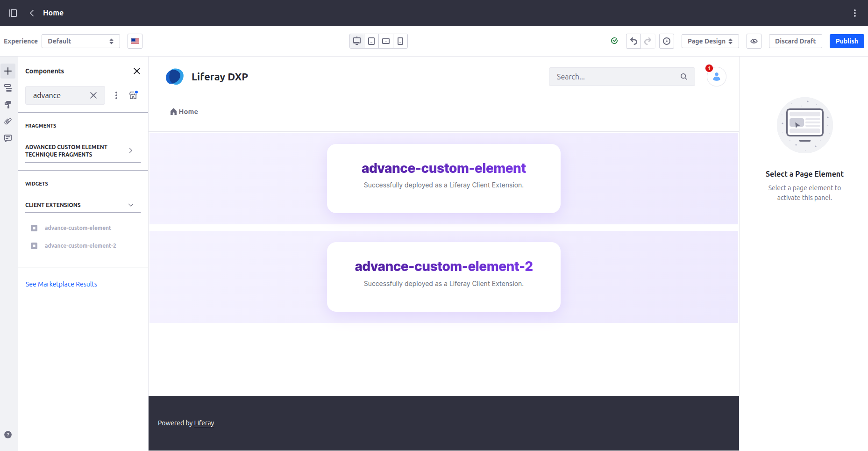Collapse the Client Extensions section
Screen dimensions: 868x451
[x=83, y=205]
